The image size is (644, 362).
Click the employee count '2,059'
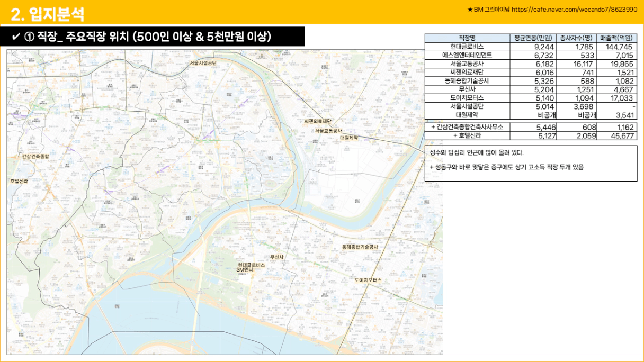pyautogui.click(x=586, y=136)
